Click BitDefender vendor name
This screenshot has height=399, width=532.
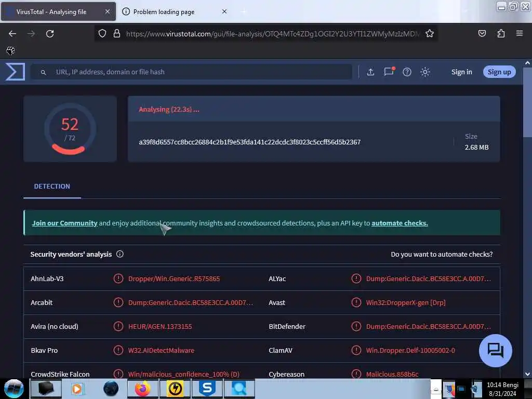pyautogui.click(x=287, y=326)
